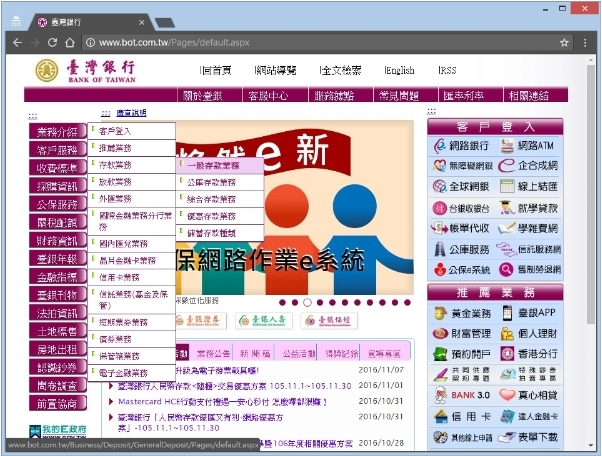Open the 香港分行 icon
The height and width of the screenshot is (456, 602).
(x=507, y=354)
